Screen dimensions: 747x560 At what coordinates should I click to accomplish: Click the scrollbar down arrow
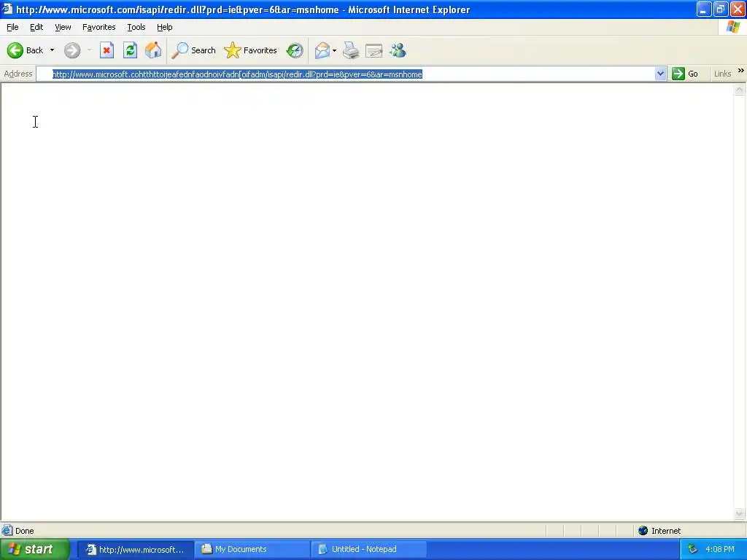740,513
